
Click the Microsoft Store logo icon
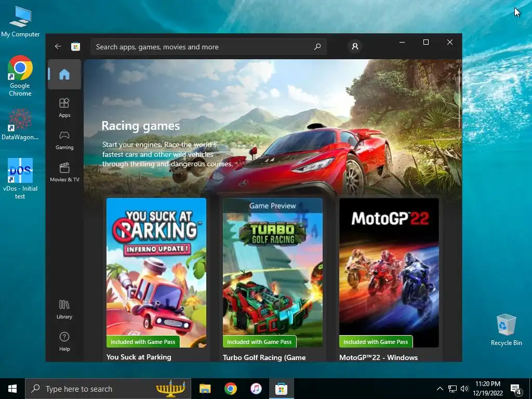point(75,46)
